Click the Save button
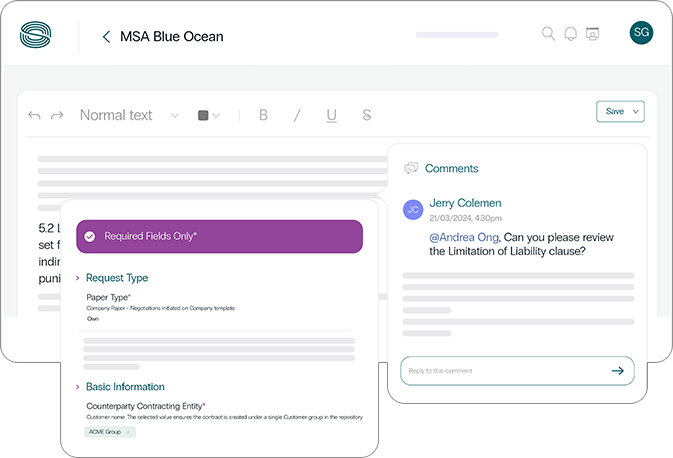The height and width of the screenshot is (458, 673). tap(614, 112)
